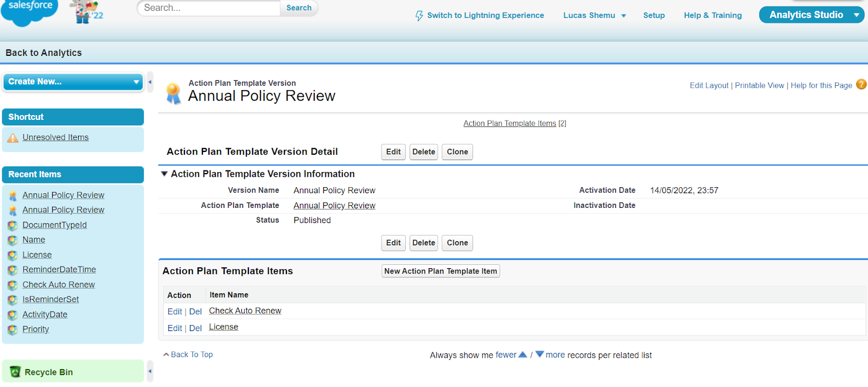The image size is (868, 387).
Task: Open the Lucas Shemu user menu arrow
Action: coord(623,16)
